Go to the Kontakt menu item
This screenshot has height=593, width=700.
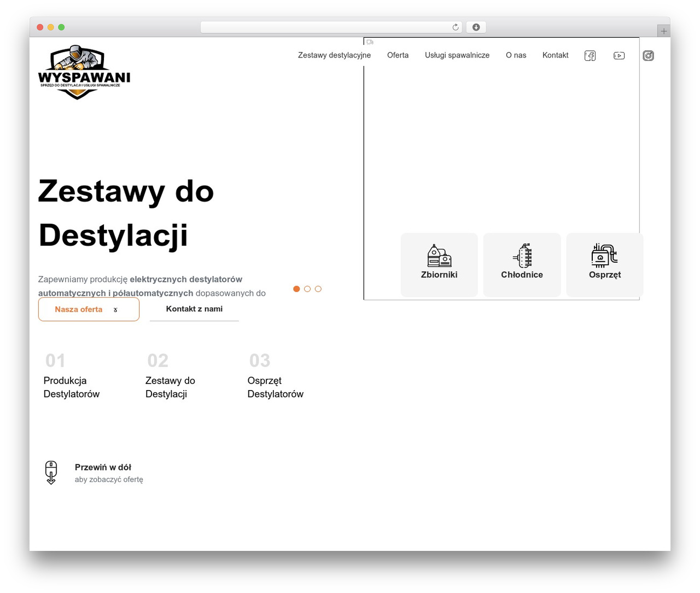tap(555, 55)
